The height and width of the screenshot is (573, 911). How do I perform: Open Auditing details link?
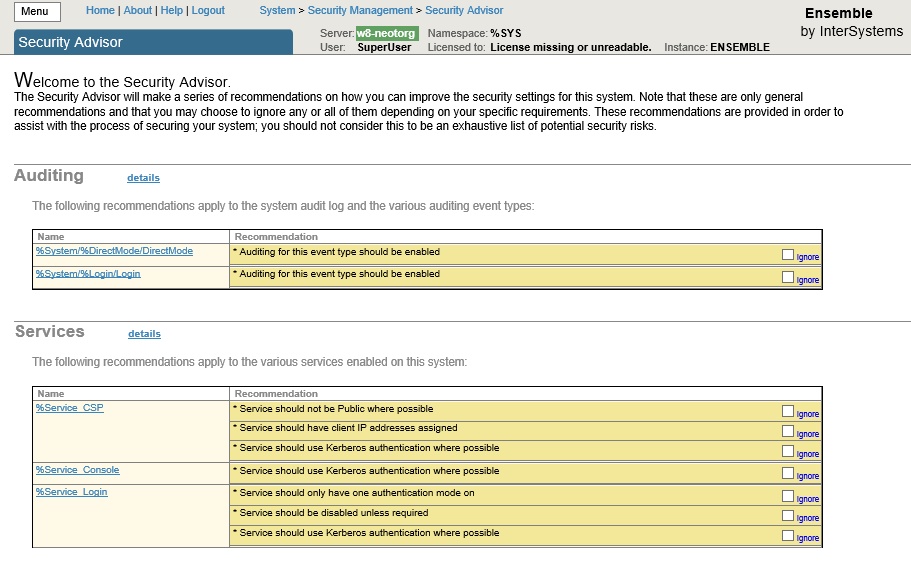(x=144, y=178)
